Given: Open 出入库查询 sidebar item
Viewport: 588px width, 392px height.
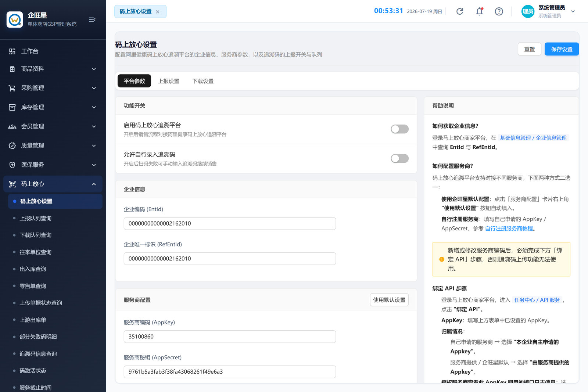Looking at the screenshot, I should 55,269.
